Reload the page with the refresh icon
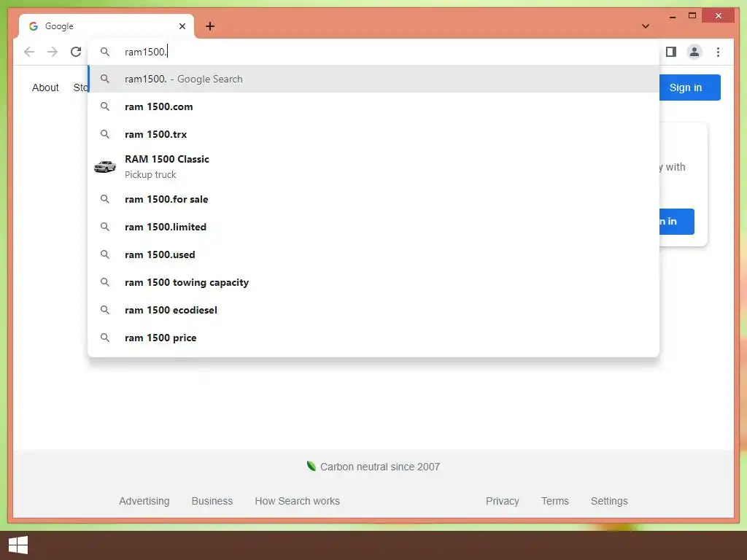The width and height of the screenshot is (747, 560). 76,52
